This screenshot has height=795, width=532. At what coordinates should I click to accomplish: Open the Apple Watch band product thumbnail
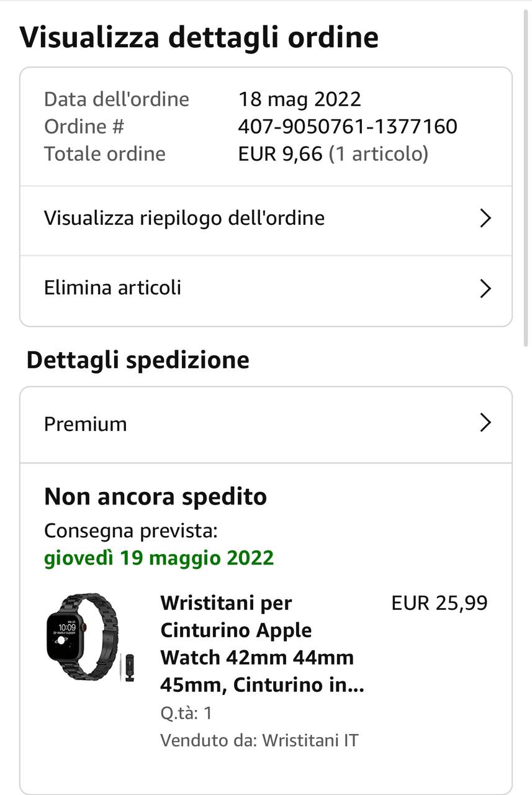(x=89, y=637)
